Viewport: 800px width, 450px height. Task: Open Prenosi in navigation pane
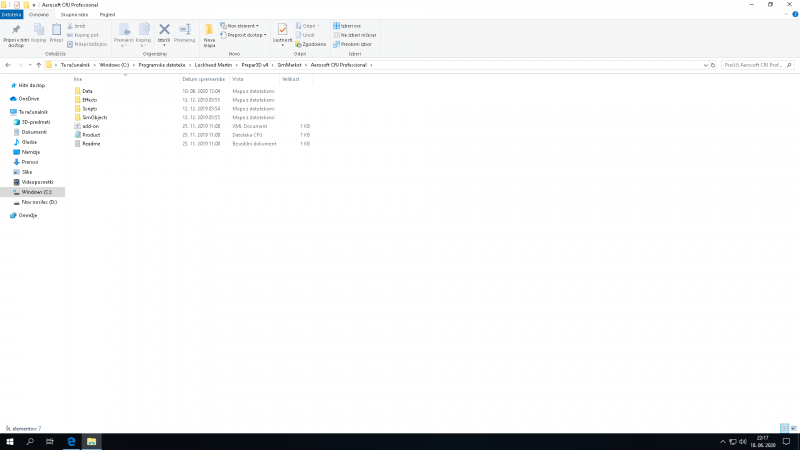point(30,162)
